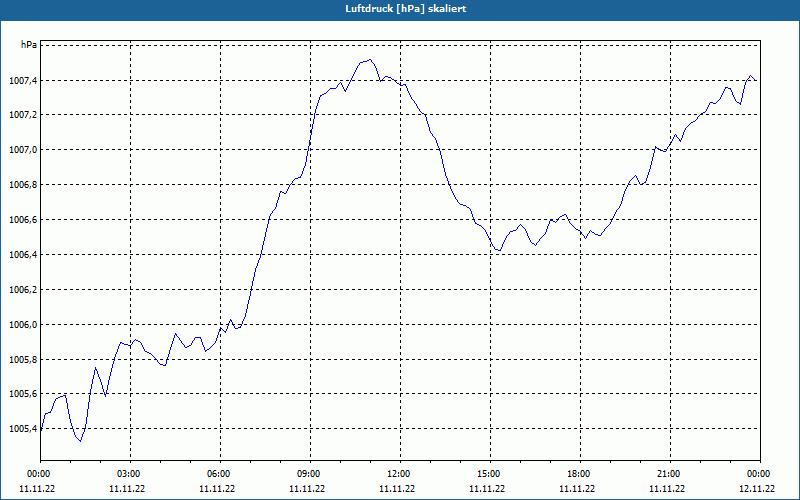Select the 1006,2 y-axis value

[23, 289]
